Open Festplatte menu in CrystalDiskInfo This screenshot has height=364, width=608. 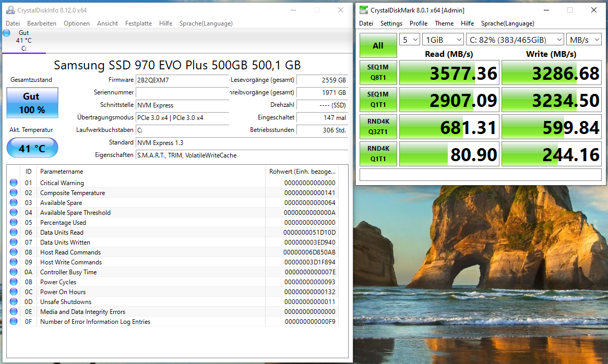[x=138, y=23]
